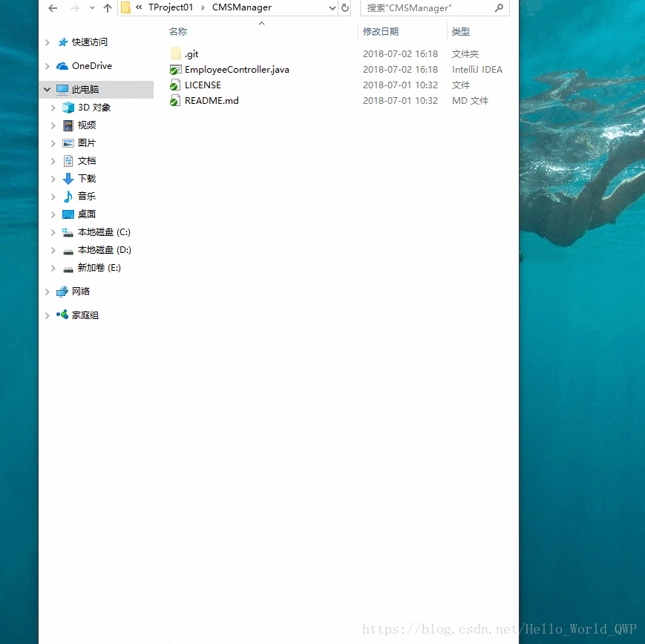645x644 pixels.
Task: Click the folder icon in address bar
Action: point(126,7)
